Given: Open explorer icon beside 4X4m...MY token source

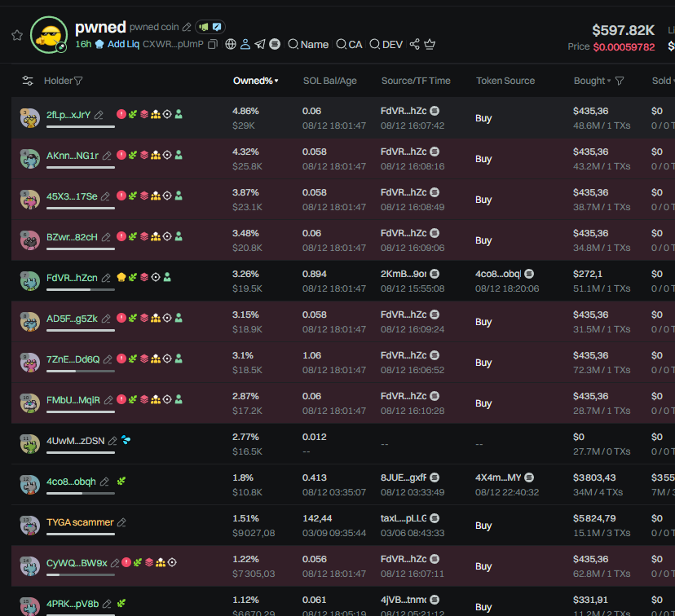Looking at the screenshot, I should tap(530, 477).
